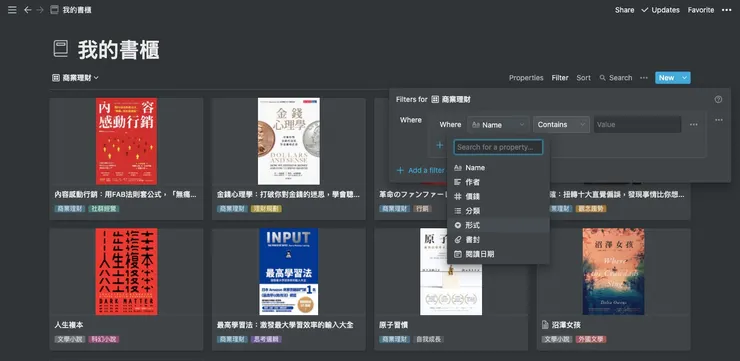Go back with the left arrow
Viewport: 740px width, 361px height.
tap(28, 10)
